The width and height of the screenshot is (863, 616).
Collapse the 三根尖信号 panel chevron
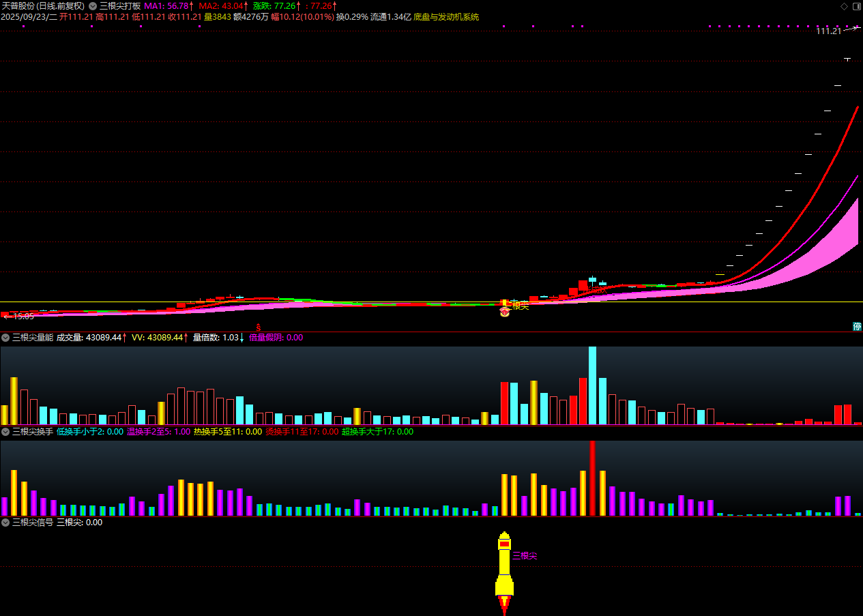5,523
